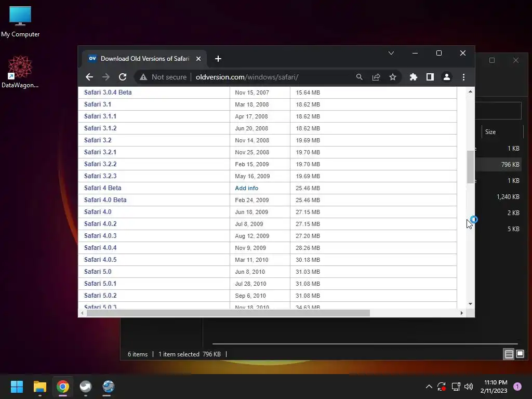Open Safari 3.2 link
Viewport: 532px width, 399px height.
(x=98, y=140)
